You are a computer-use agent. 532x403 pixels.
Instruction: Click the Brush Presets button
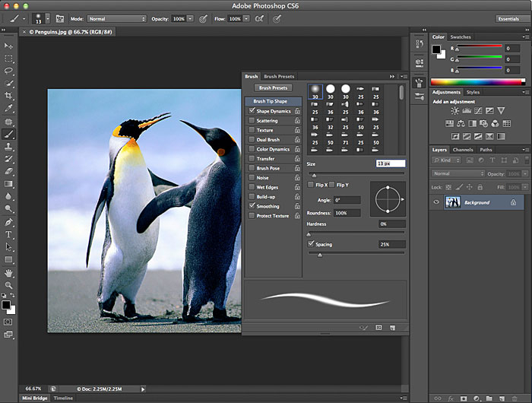(274, 88)
